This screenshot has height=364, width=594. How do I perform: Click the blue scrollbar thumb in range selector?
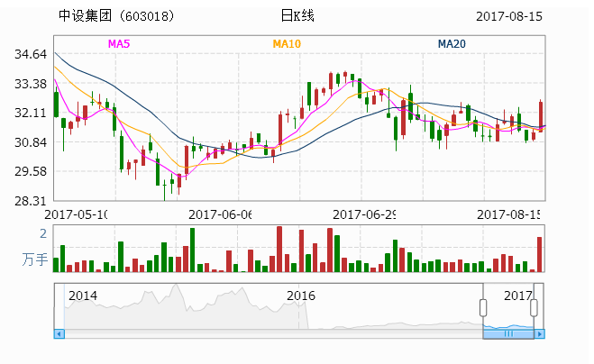[x=508, y=333]
